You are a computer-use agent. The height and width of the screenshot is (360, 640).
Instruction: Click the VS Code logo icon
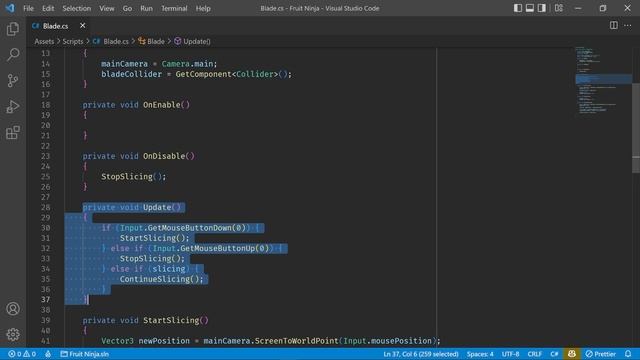pos(10,8)
